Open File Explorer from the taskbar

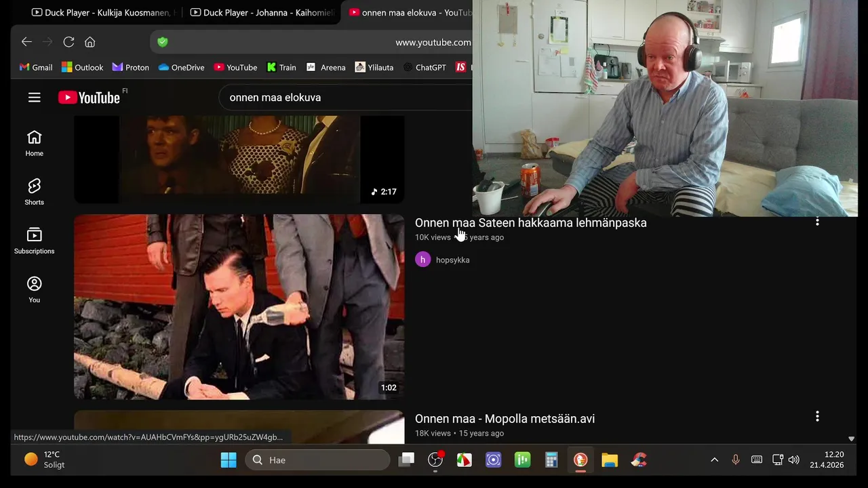click(610, 460)
